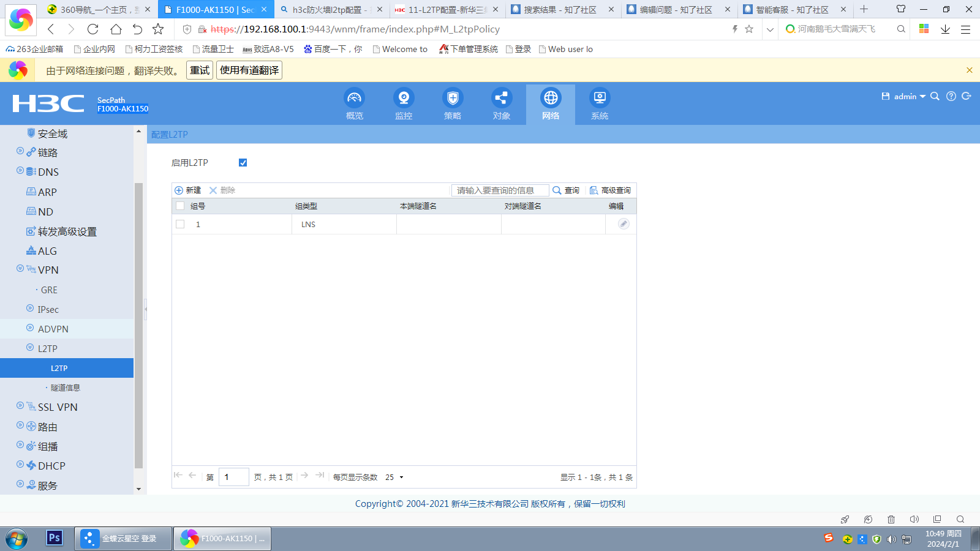
Task: Go to the browser home page
Action: [x=116, y=29]
